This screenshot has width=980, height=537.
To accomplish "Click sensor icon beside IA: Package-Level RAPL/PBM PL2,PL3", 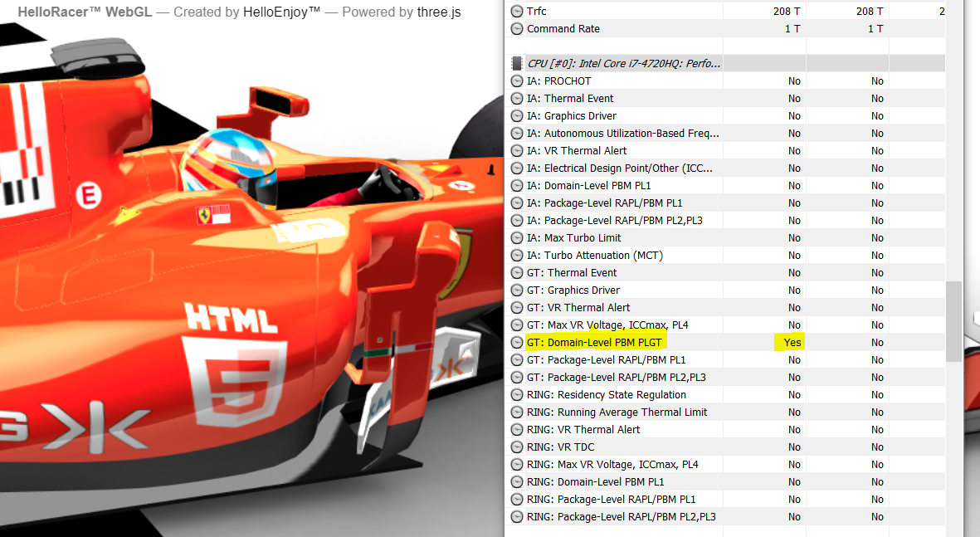I will 517,221.
